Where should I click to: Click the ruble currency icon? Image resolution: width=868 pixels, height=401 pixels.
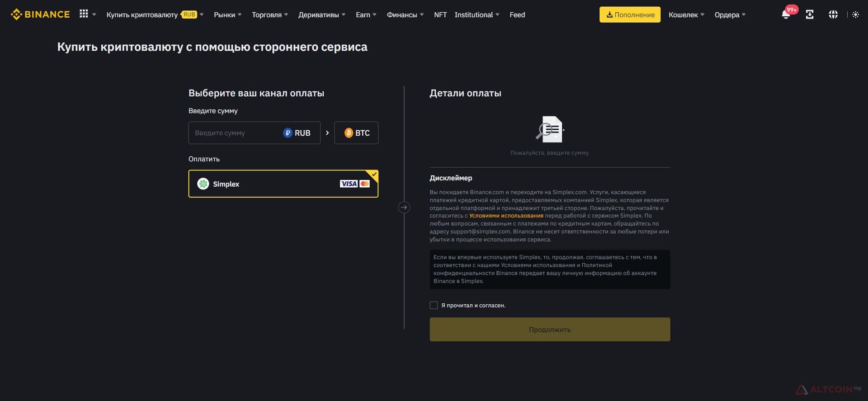[x=288, y=133]
